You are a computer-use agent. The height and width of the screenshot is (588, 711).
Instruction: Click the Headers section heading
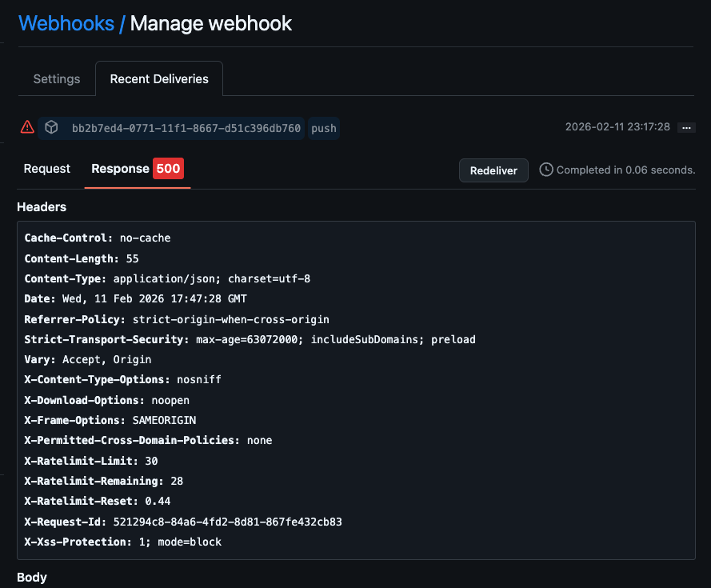42,207
